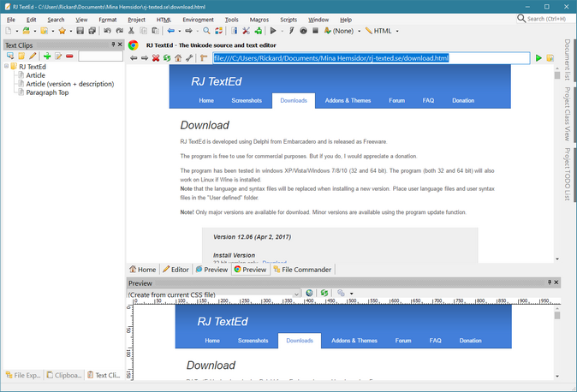Open Find with the magnifier toolbar icon
The image size is (577, 392).
tap(207, 31)
